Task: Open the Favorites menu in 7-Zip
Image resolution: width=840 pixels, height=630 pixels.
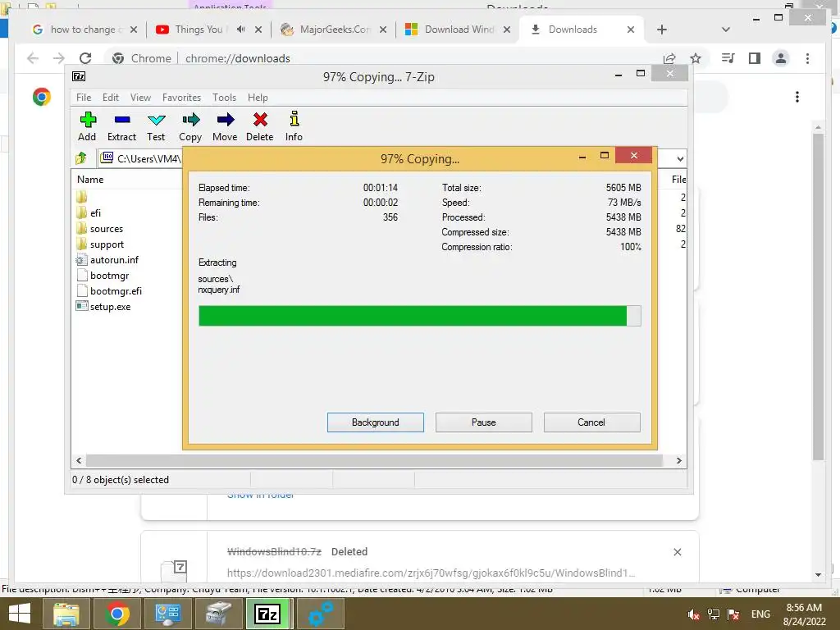Action: pos(181,98)
